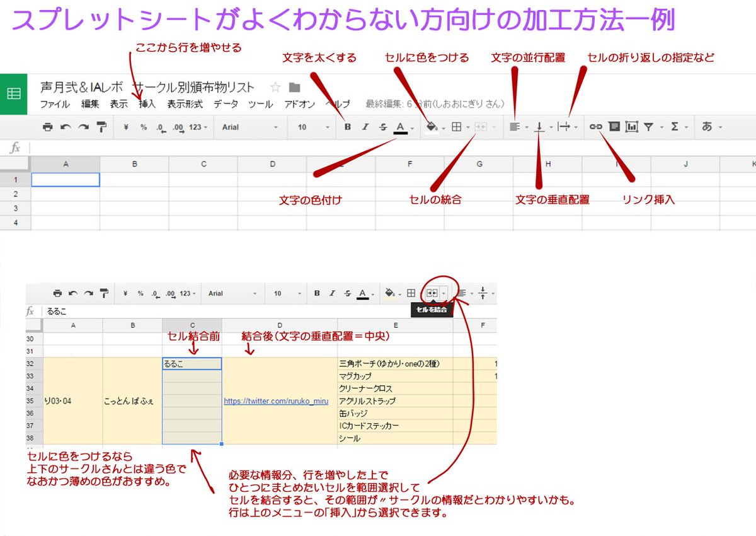The width and height of the screenshot is (756, 536).
Task: Open the データ menu
Action: [x=226, y=104]
